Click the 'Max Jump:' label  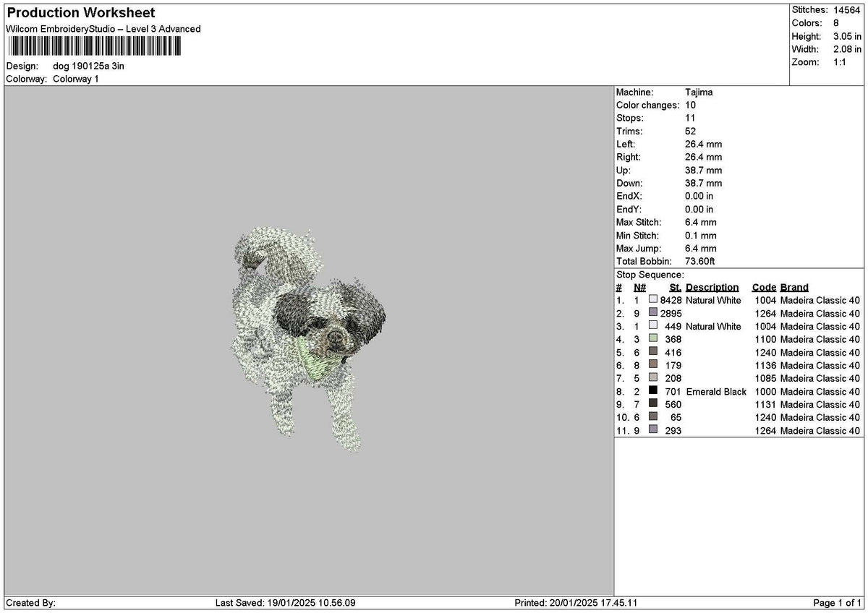pyautogui.click(x=637, y=249)
